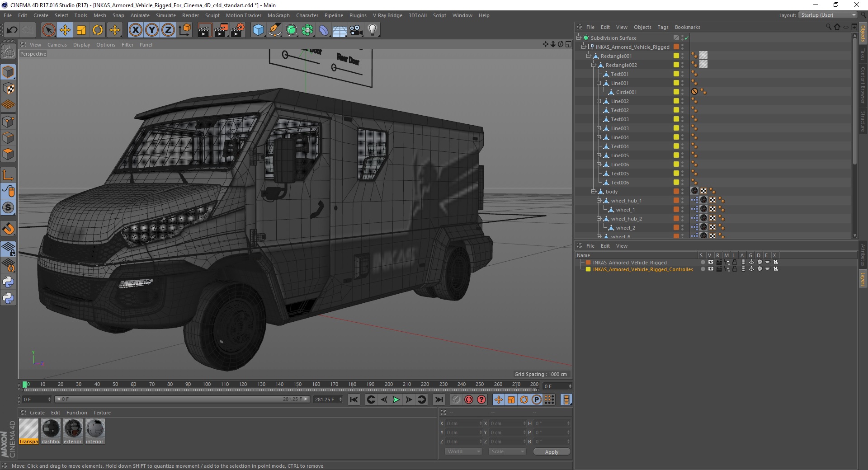Open Edit Render Settings
The width and height of the screenshot is (868, 470).
pyautogui.click(x=238, y=30)
